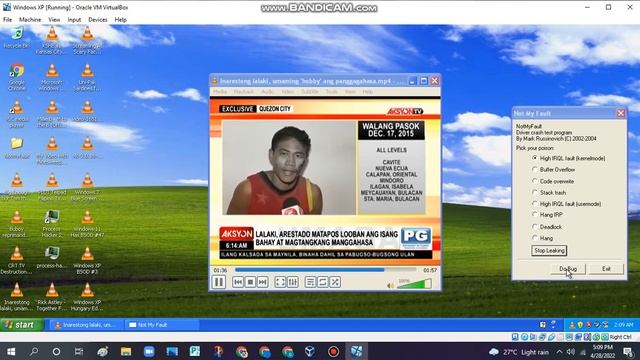Switch to VLC taskbar item in XP
This screenshot has height=360, width=640.
click(x=86, y=325)
